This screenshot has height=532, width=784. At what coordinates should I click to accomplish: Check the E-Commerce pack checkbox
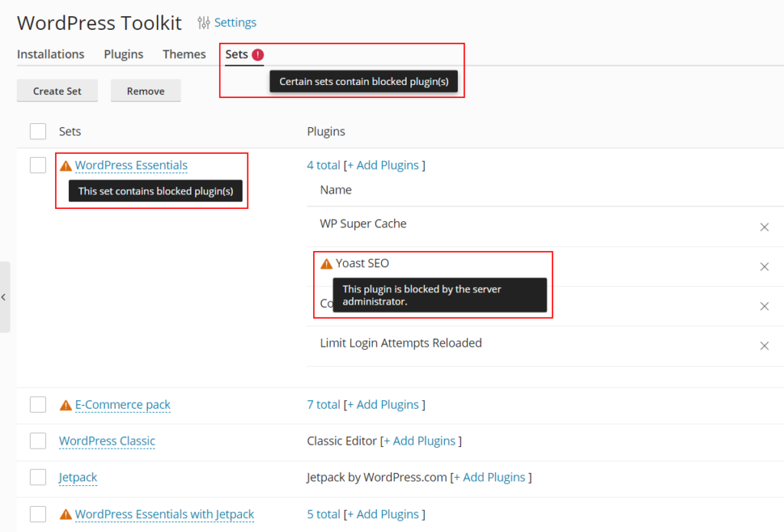pyautogui.click(x=38, y=404)
